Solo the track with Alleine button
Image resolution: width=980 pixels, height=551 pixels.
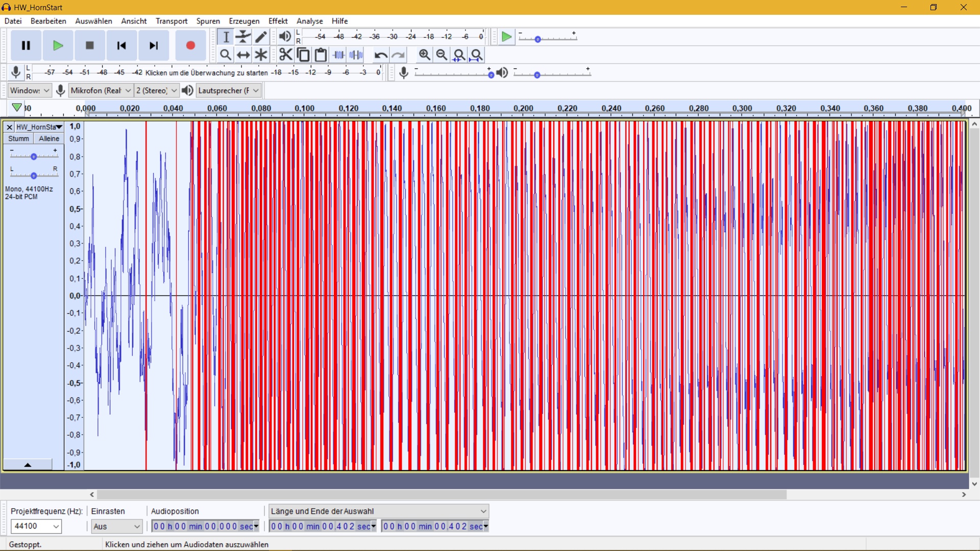[49, 139]
